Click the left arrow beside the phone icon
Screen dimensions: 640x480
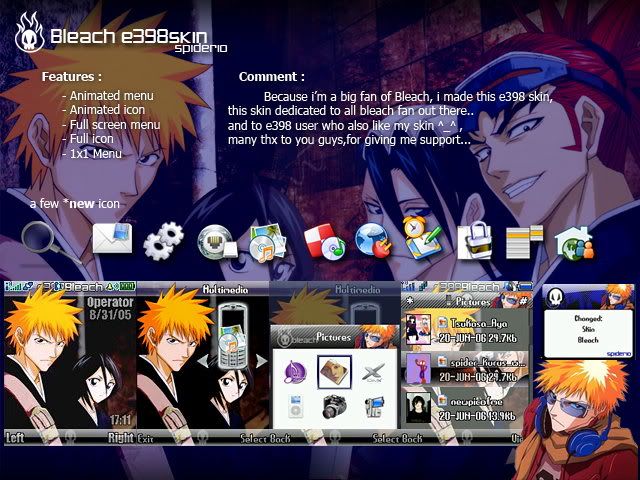(x=203, y=361)
